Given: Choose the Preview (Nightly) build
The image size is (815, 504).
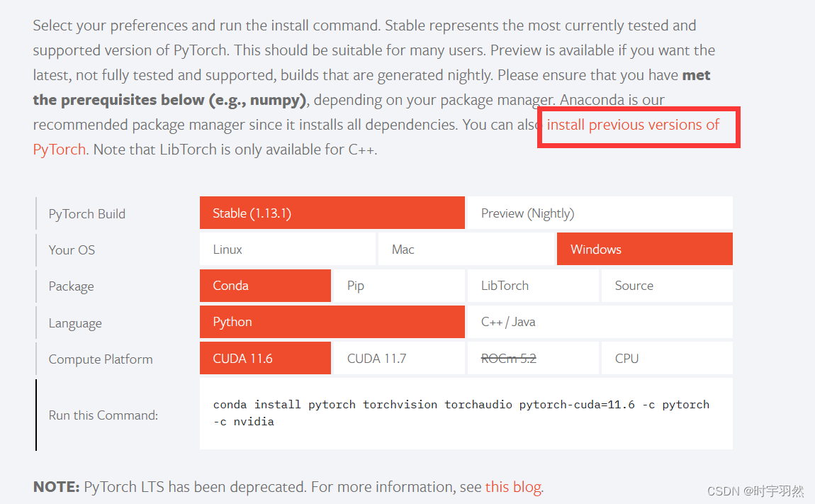Looking at the screenshot, I should 600,213.
